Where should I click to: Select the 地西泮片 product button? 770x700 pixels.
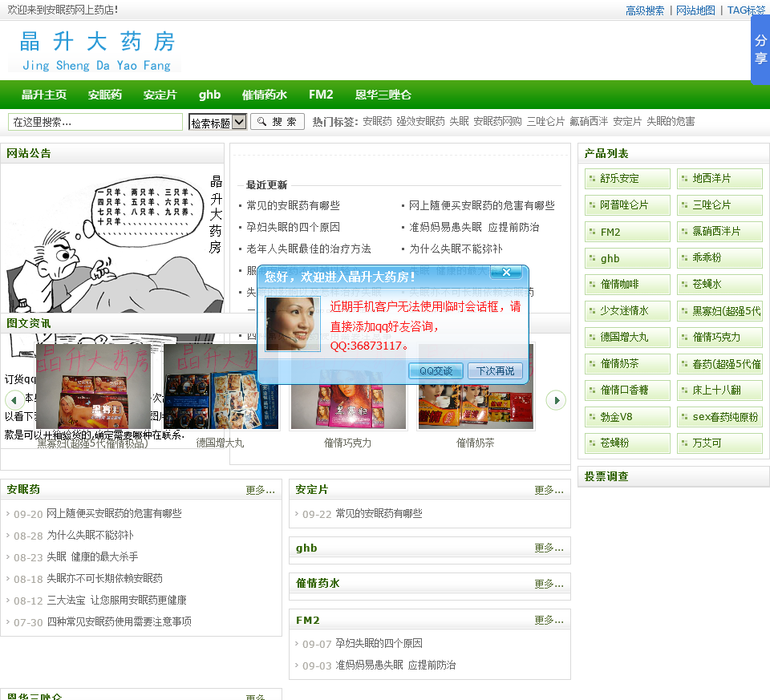pos(719,178)
